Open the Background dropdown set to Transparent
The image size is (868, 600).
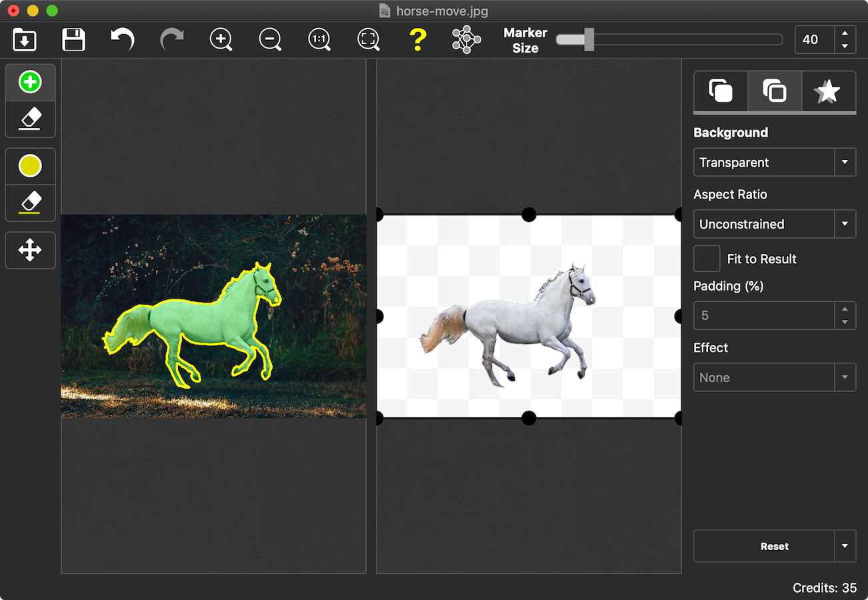pos(774,163)
